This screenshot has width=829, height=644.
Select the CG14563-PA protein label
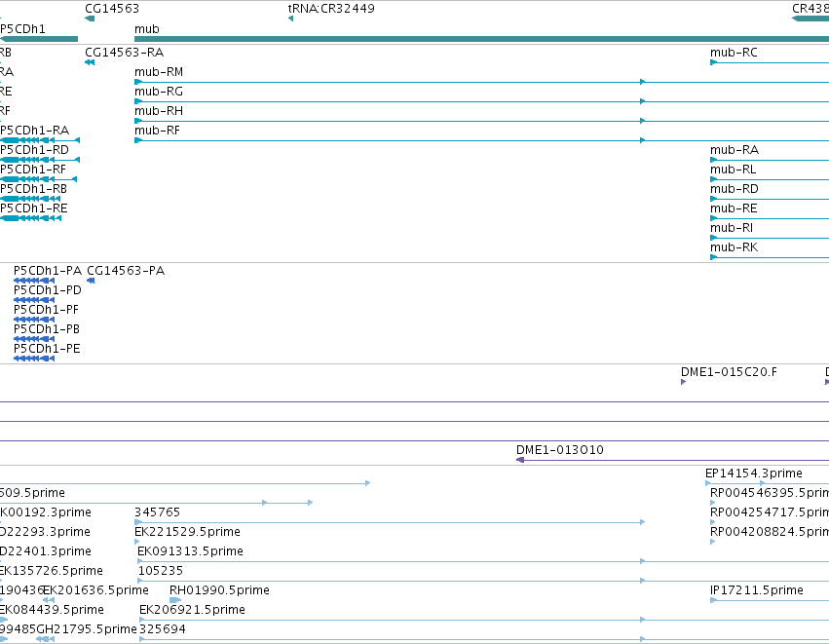click(126, 271)
